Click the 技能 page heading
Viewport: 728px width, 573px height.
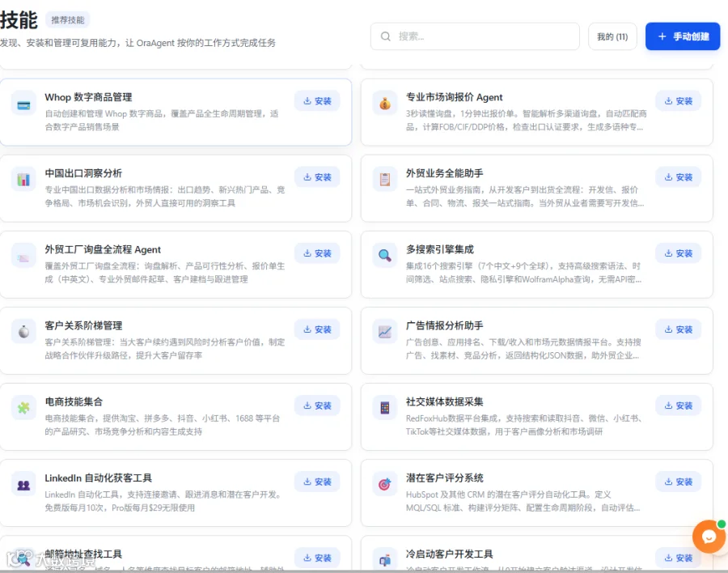point(19,20)
